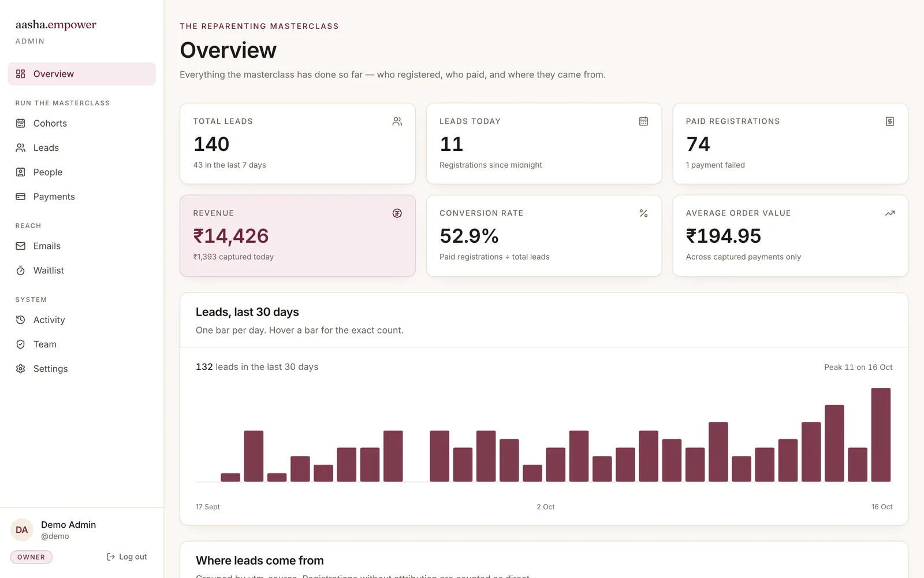Click "Registrations since midnight" text
The image size is (924, 578).
tap(491, 165)
